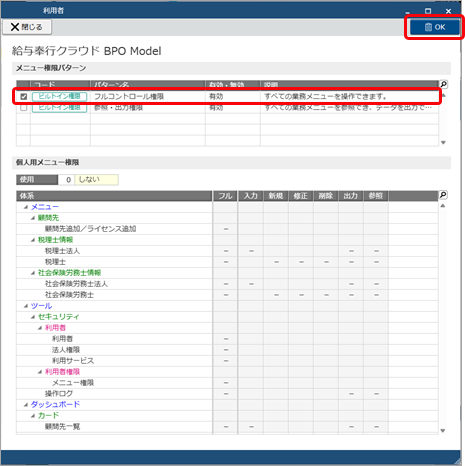
Task: Select the 顧問先追加／ライセンス追加 row
Action: (x=227, y=229)
